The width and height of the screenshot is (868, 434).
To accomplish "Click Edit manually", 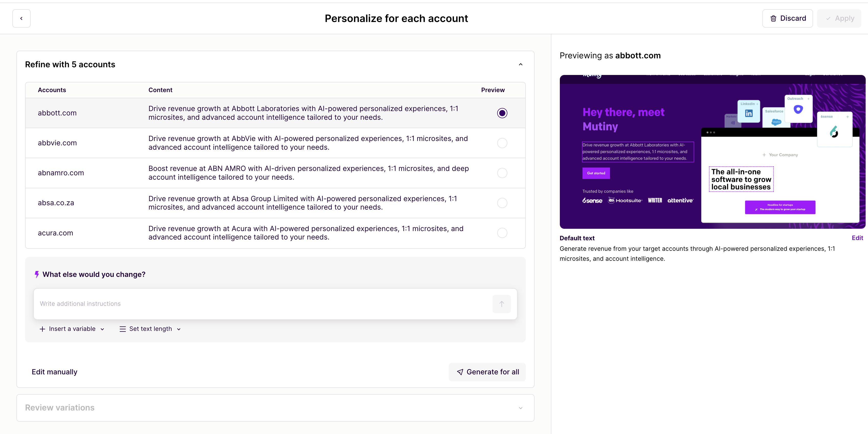I will pyautogui.click(x=54, y=372).
